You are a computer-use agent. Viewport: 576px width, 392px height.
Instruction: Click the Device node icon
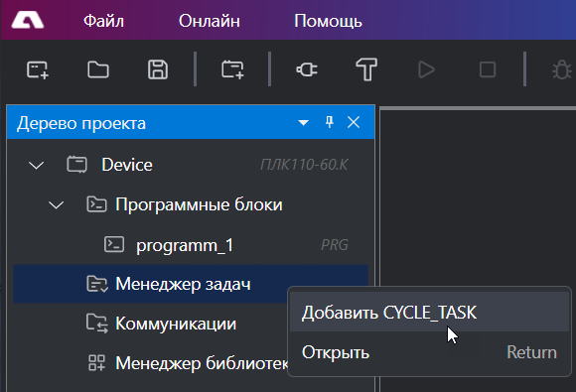pyautogui.click(x=76, y=165)
